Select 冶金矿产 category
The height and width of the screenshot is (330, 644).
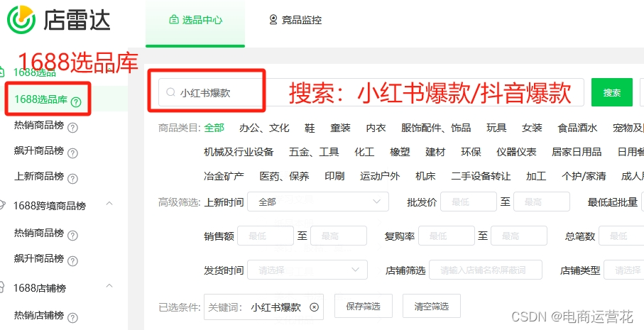point(224,176)
